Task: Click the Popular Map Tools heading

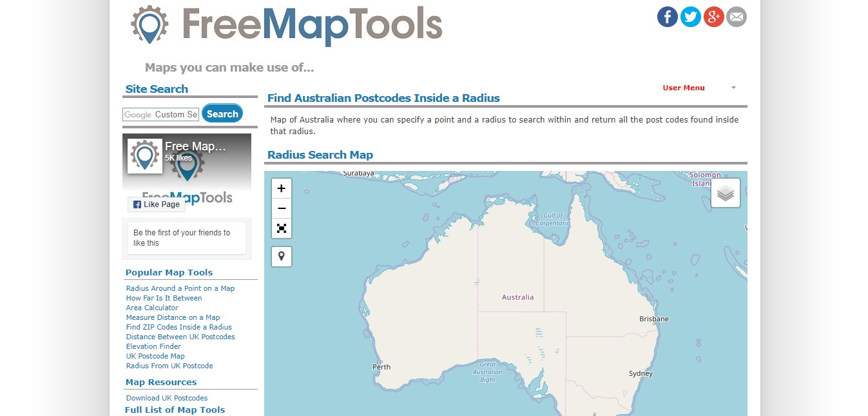Action: (x=169, y=272)
